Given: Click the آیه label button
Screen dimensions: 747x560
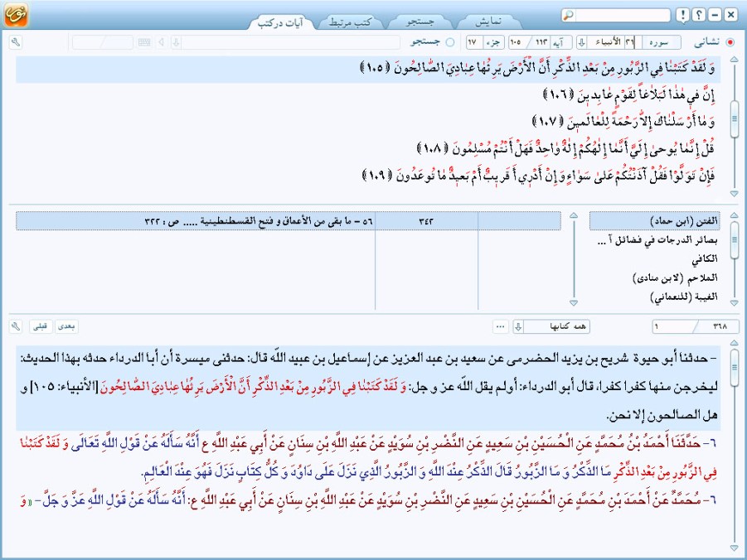Looking at the screenshot, I should click(x=560, y=42).
